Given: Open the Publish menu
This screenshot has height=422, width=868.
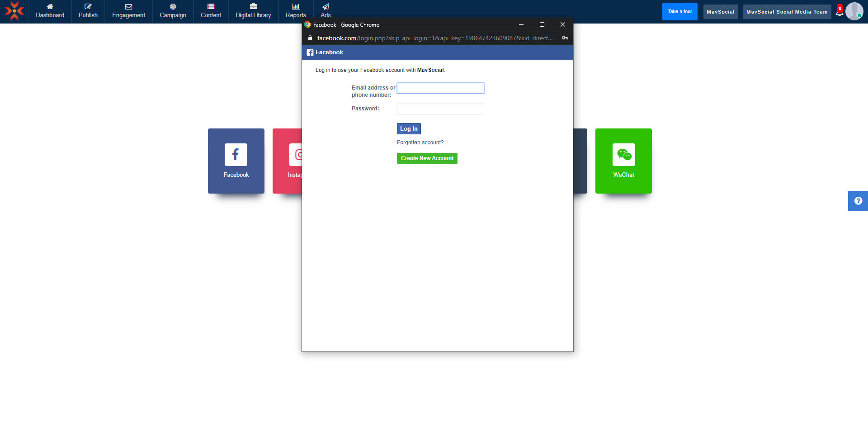Looking at the screenshot, I should pos(88,11).
